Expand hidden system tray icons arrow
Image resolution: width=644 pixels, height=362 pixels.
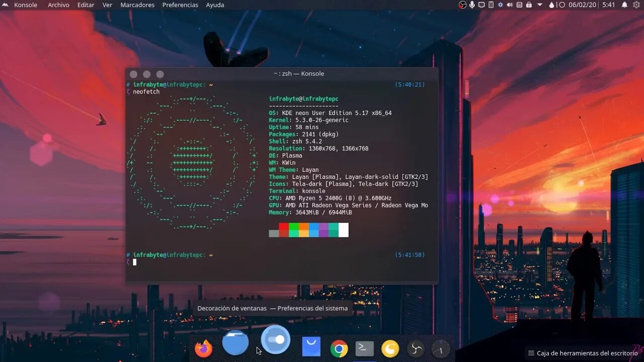(540, 5)
